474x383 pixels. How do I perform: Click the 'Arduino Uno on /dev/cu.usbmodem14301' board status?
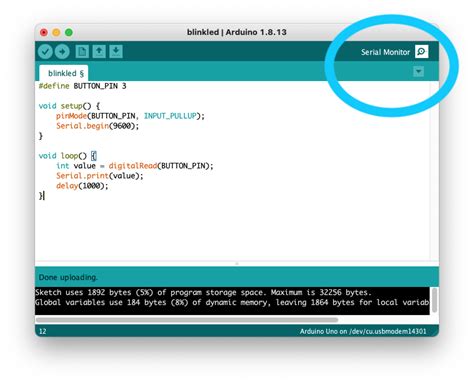363,331
